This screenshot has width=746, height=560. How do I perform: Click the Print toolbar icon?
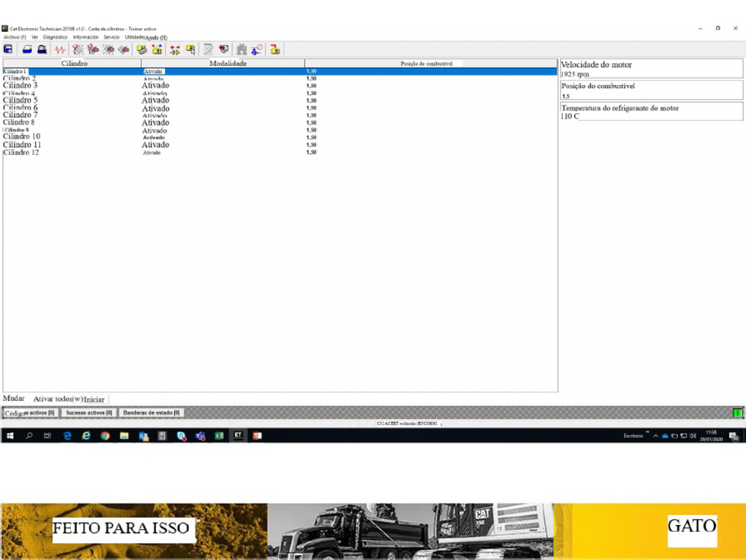pyautogui.click(x=27, y=50)
